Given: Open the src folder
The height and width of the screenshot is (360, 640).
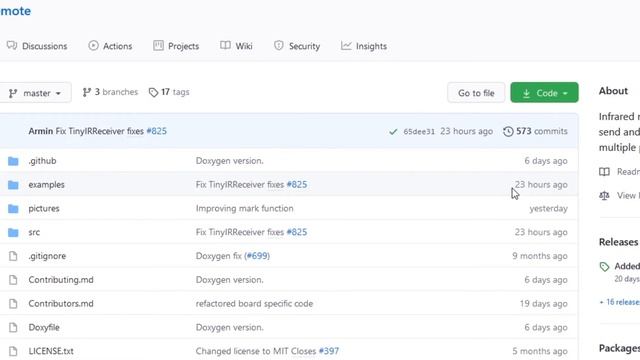Looking at the screenshot, I should click(x=34, y=232).
